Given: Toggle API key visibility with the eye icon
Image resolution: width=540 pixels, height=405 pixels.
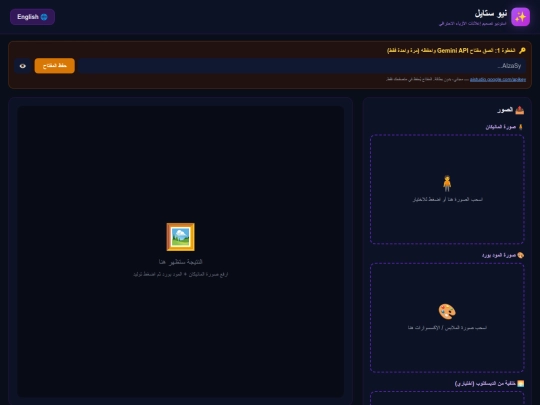Looking at the screenshot, I should (23, 66).
